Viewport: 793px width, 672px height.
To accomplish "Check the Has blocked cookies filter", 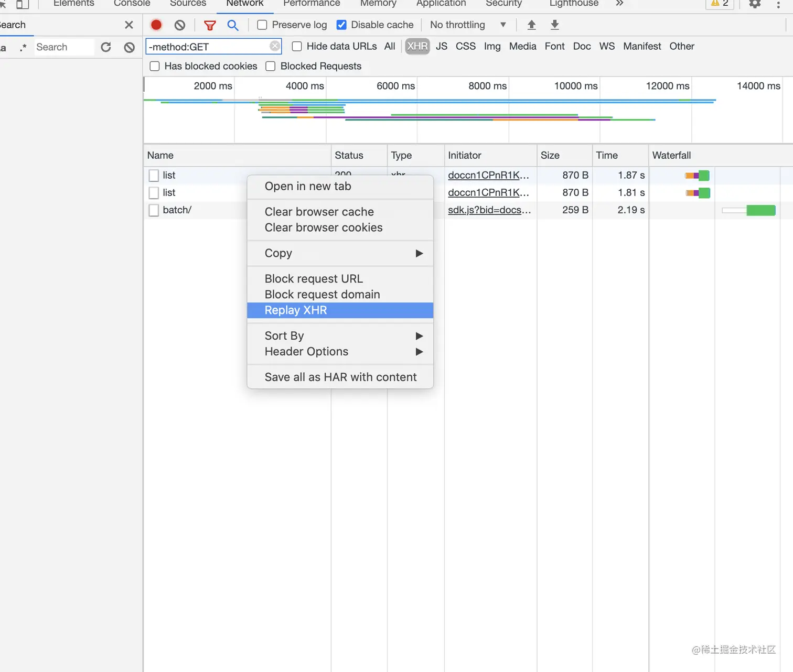I will coord(154,66).
